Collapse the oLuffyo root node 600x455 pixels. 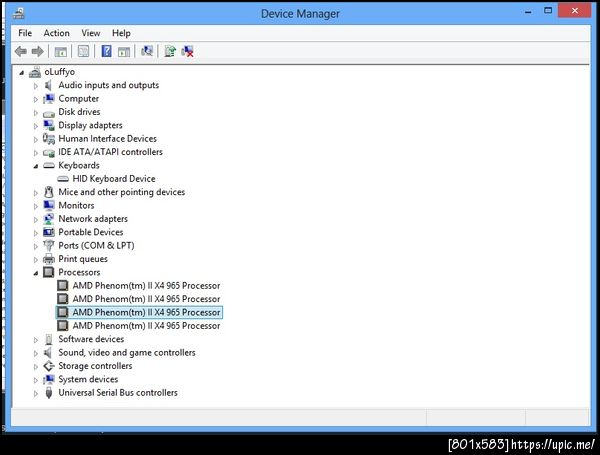pyautogui.click(x=22, y=72)
